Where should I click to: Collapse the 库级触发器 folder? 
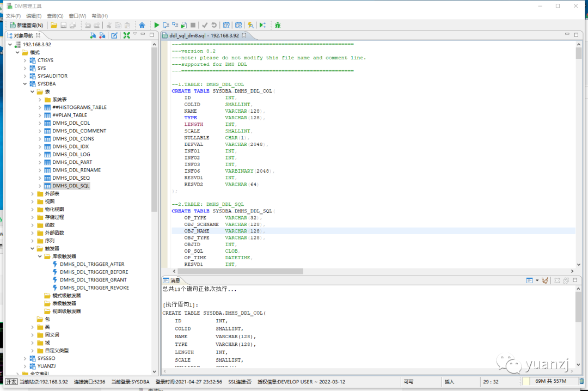click(x=40, y=256)
